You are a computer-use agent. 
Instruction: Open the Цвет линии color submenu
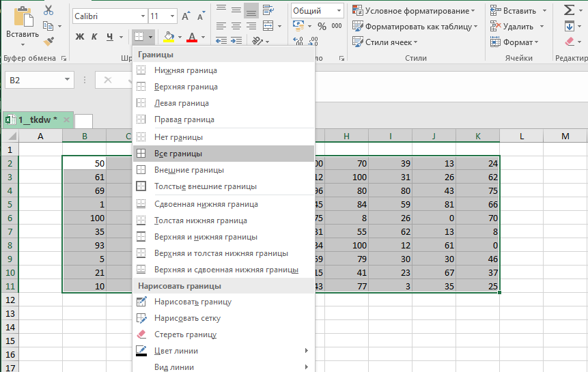(x=176, y=351)
